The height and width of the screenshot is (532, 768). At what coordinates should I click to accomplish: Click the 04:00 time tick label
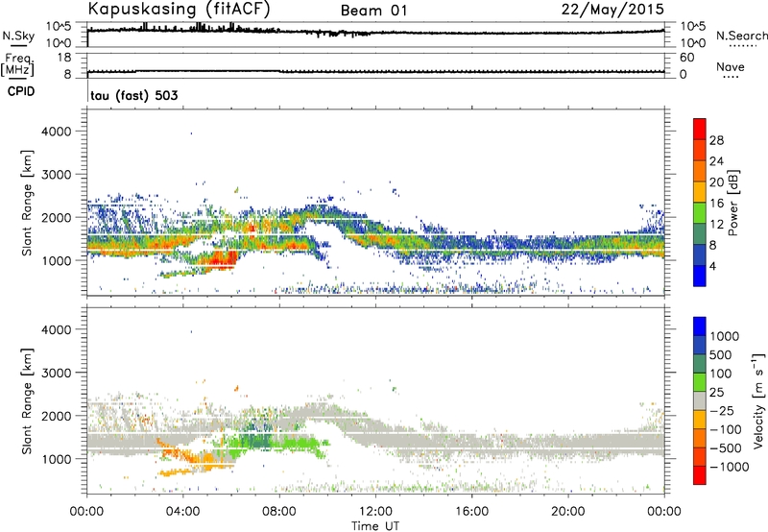point(182,512)
